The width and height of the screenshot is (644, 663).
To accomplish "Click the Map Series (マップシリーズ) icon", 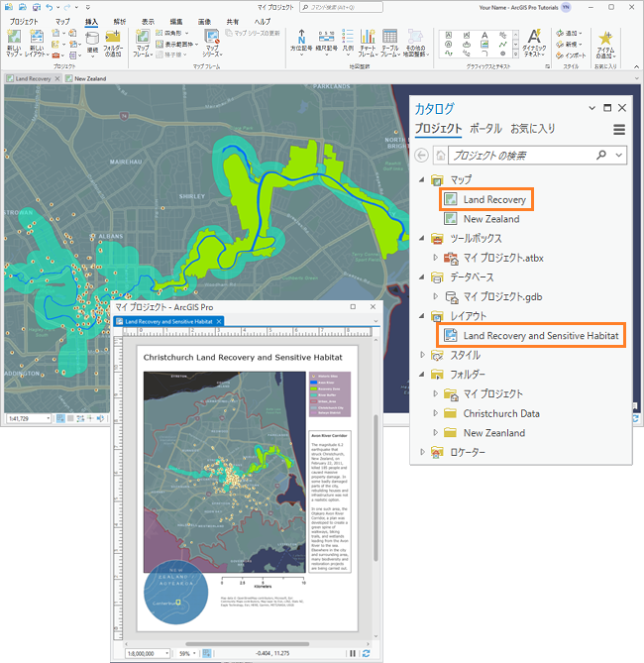I will pos(212,37).
